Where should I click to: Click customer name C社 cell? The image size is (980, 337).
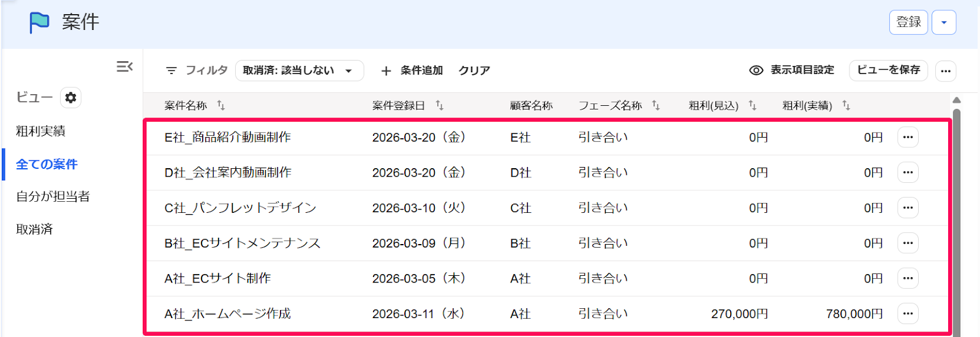point(521,208)
